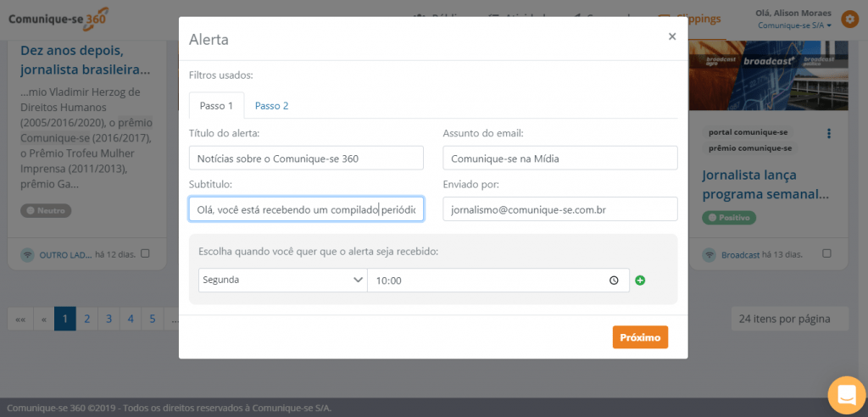Screen dimensions: 868x417
Task: Tick the checkbox on OUTRO LADO card
Action: tap(145, 253)
